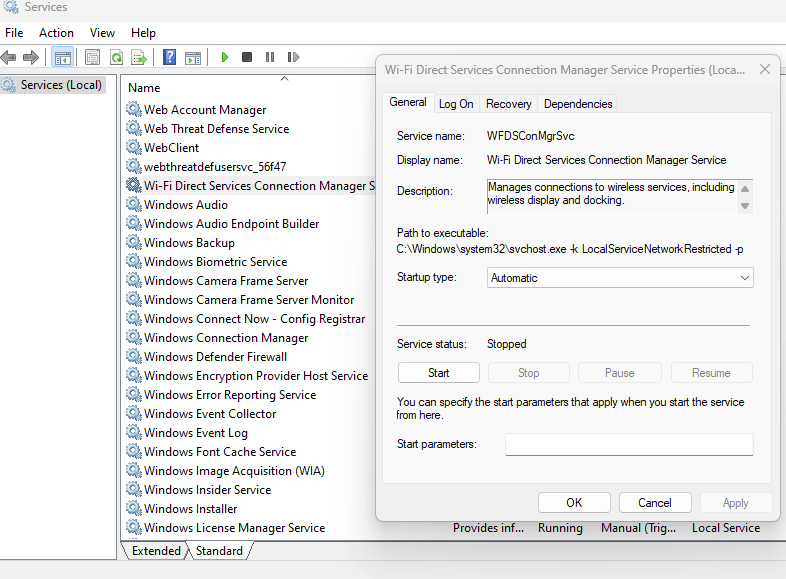Click gear icon of Windows Audio
This screenshot has width=786, height=579.
[133, 204]
